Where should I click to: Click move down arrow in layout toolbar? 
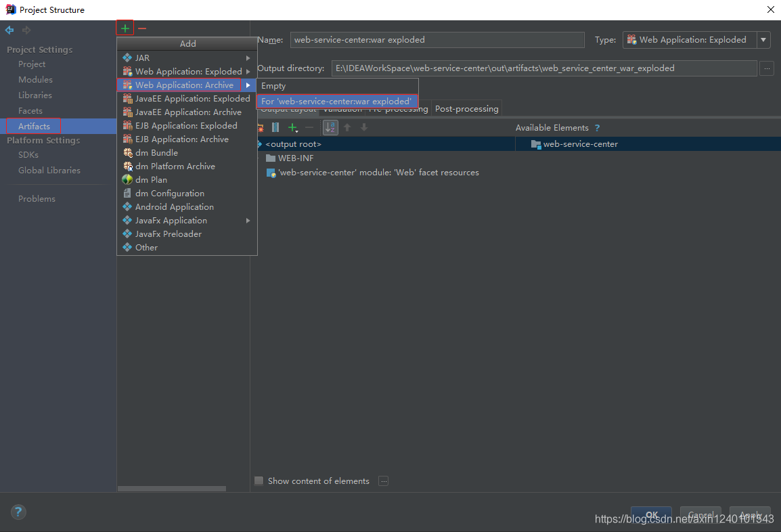(x=364, y=128)
